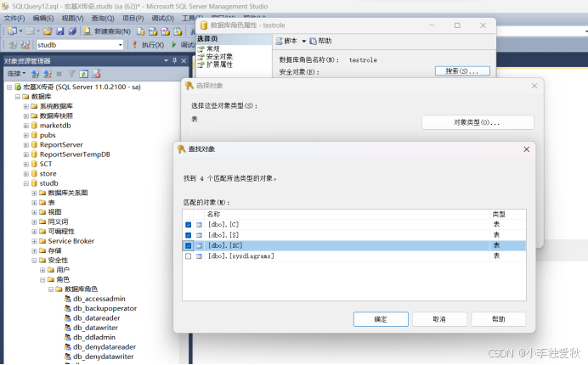Close the 查找对象 dialog
Image resolution: width=588 pixels, height=365 pixels.
coord(527,149)
